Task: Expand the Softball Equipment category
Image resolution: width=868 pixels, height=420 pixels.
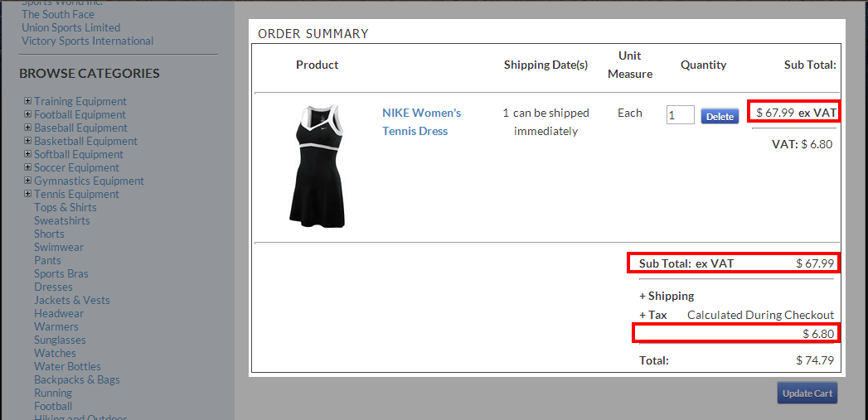Action: (x=27, y=154)
